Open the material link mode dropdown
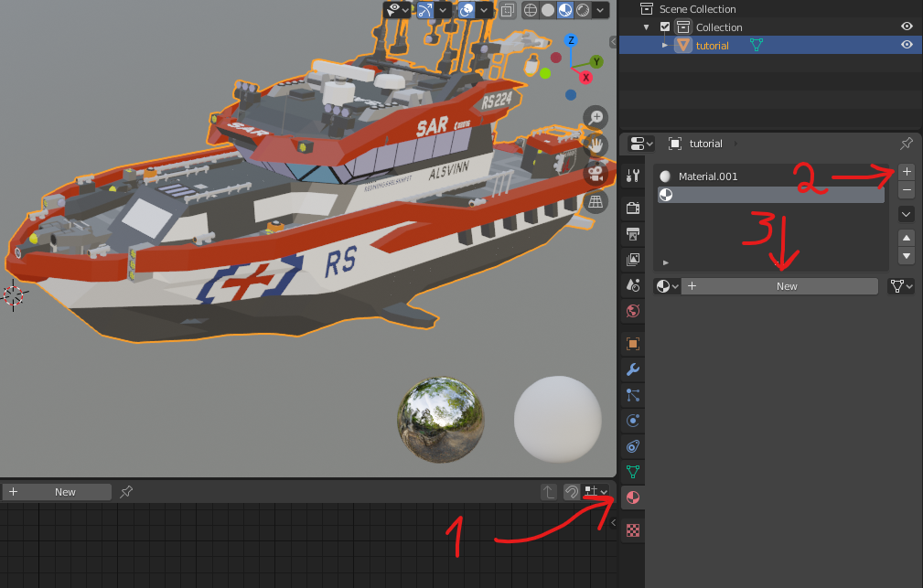The width and height of the screenshot is (923, 588). pos(901,286)
